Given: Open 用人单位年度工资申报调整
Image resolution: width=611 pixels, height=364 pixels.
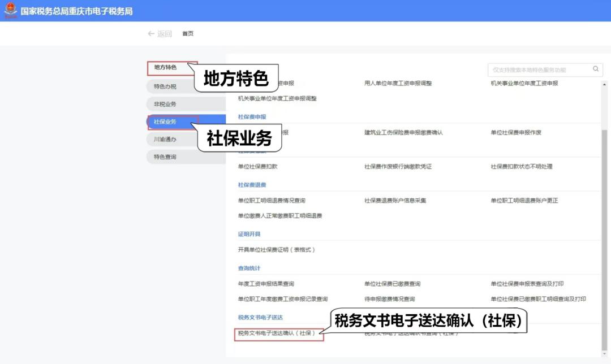Looking at the screenshot, I should (398, 83).
